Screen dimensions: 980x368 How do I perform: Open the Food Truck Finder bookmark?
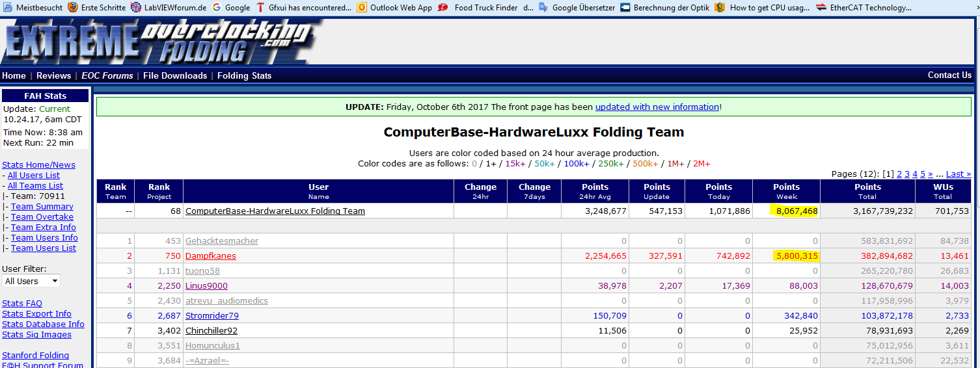[485, 8]
